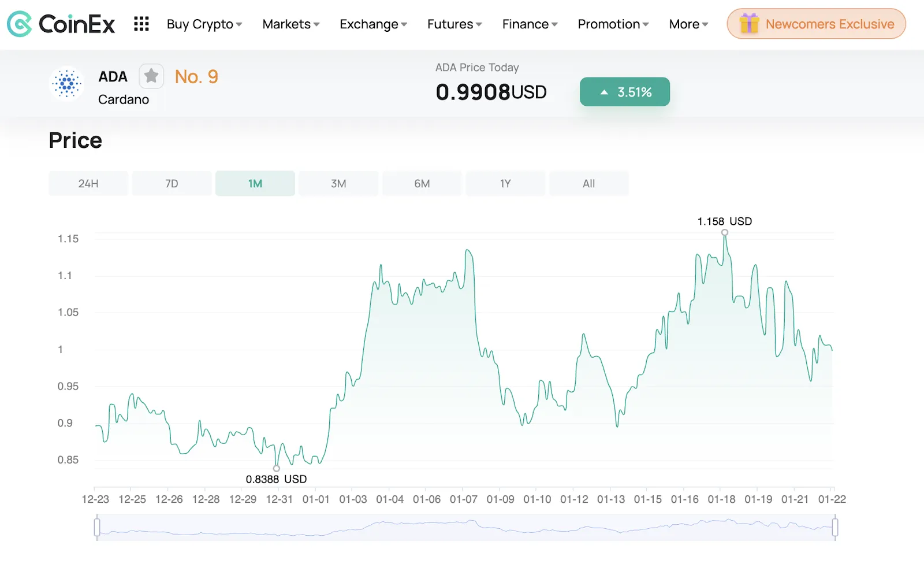Click the No. 9 rank label
This screenshot has width=924, height=571.
[196, 77]
